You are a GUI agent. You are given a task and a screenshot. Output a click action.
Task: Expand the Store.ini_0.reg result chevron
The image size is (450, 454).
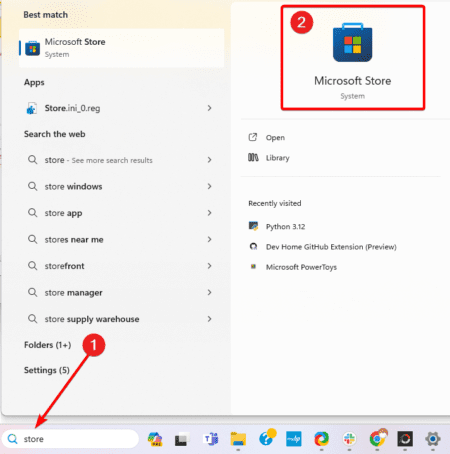click(x=209, y=108)
